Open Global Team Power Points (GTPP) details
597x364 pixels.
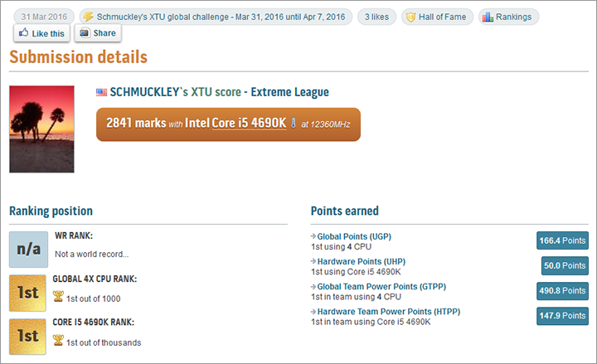point(381,287)
